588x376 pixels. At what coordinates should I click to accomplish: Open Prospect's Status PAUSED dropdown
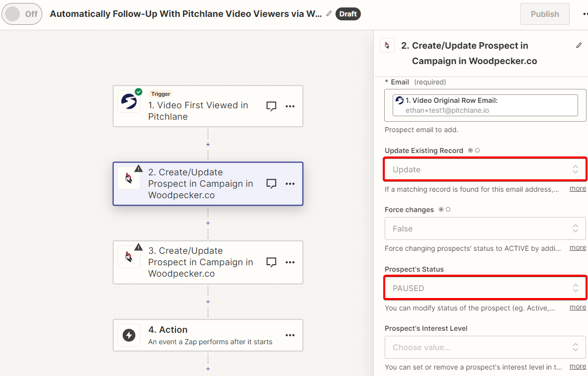click(485, 288)
